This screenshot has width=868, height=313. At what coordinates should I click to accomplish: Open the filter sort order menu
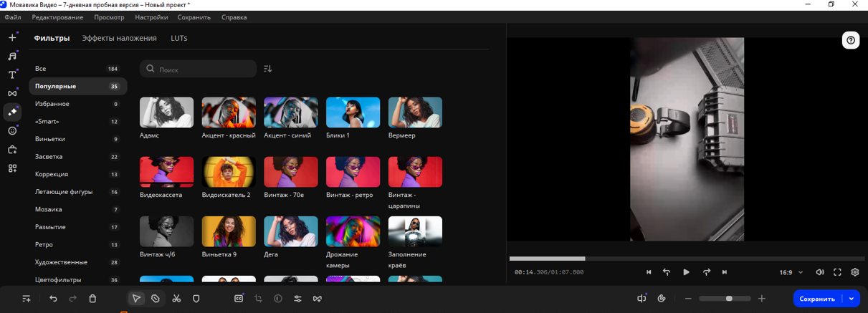267,69
